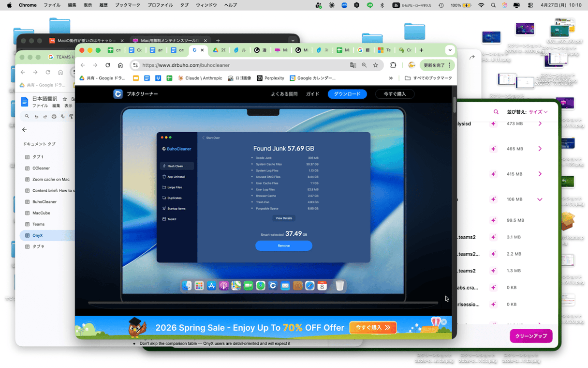588x368 pixels.
Task: Open new tab with plus button
Action: (421, 50)
